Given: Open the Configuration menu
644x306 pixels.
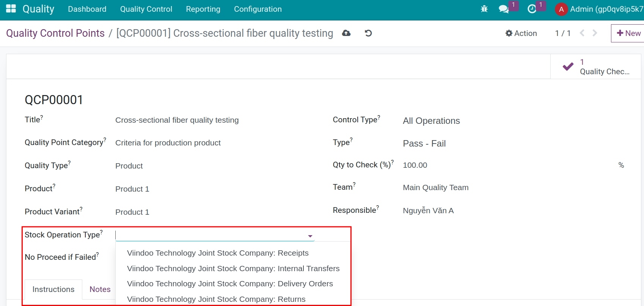Looking at the screenshot, I should 258,9.
